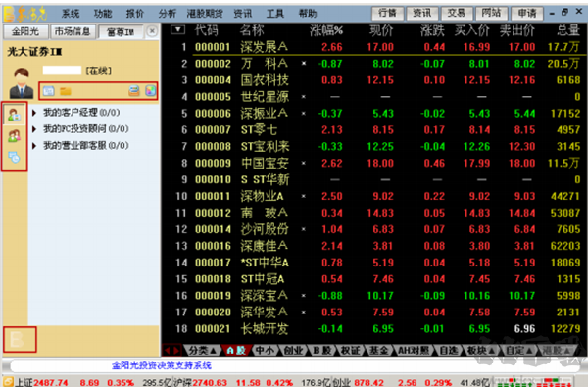This screenshot has height=387, width=588.
Task: Switch to the 权证 bottom tab
Action: tap(350, 350)
